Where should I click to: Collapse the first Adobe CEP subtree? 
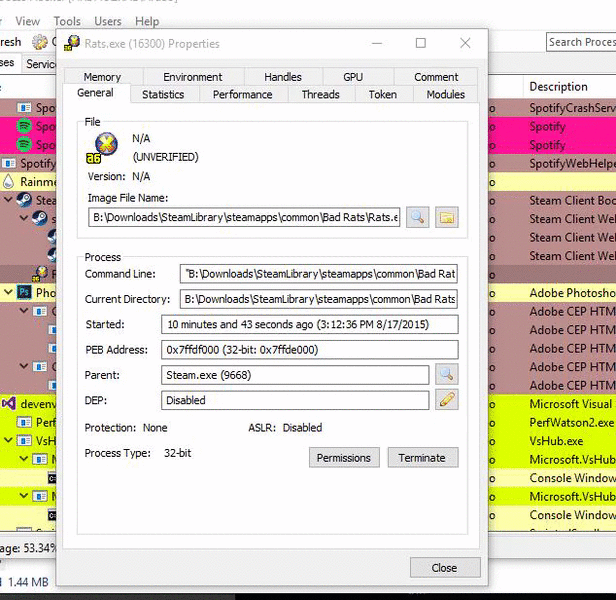[24, 310]
